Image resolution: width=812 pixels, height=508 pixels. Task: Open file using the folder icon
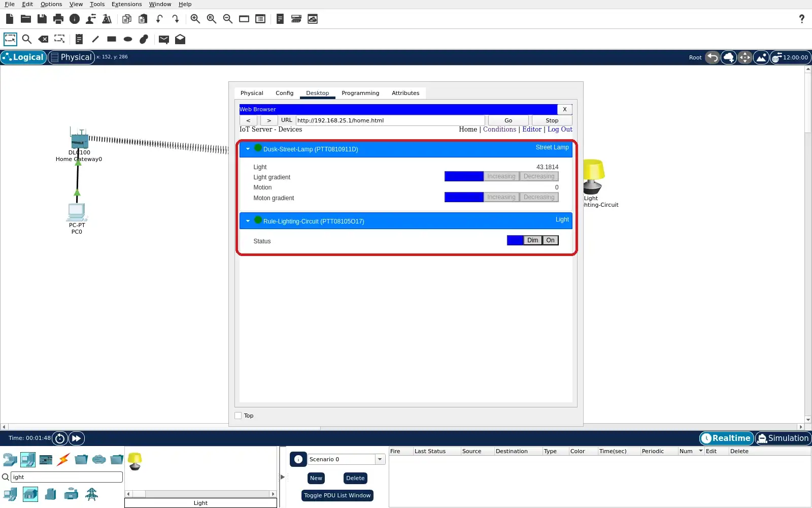coord(26,19)
